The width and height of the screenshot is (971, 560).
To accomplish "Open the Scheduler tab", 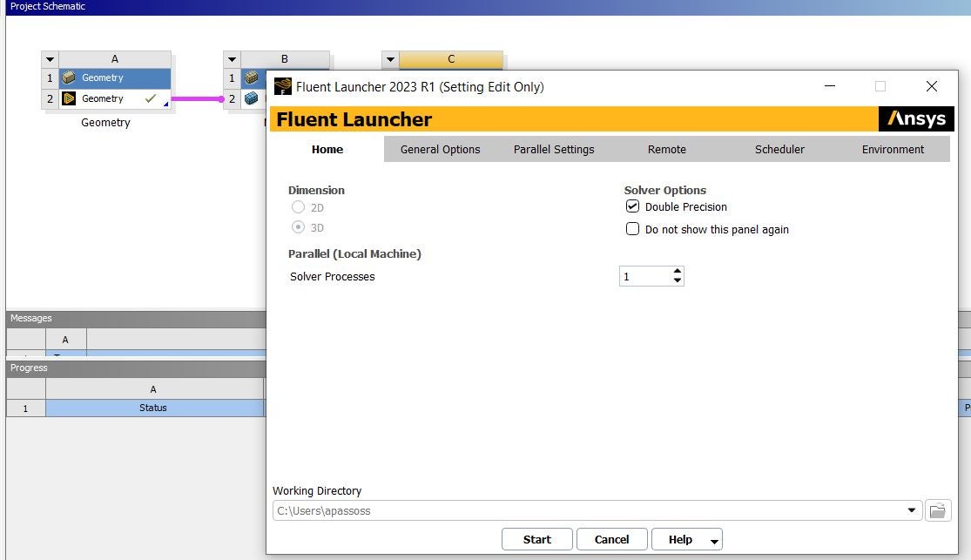I will coord(779,149).
